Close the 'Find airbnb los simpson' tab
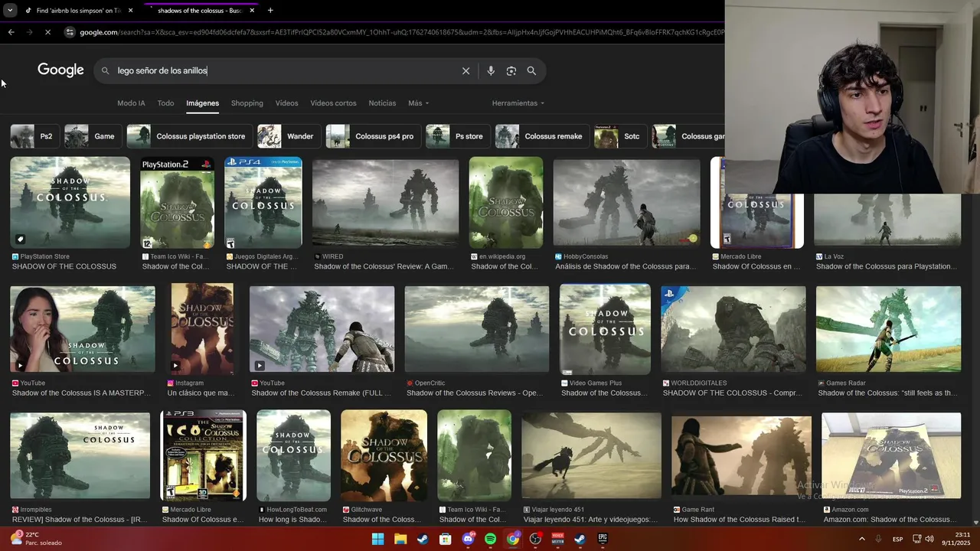Image resolution: width=980 pixels, height=551 pixels. pyautogui.click(x=131, y=10)
